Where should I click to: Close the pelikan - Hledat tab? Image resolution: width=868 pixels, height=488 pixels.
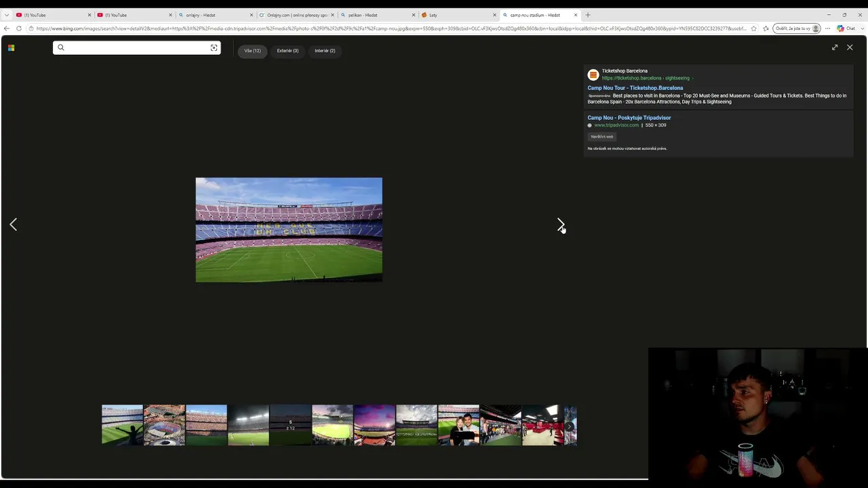pyautogui.click(x=413, y=15)
